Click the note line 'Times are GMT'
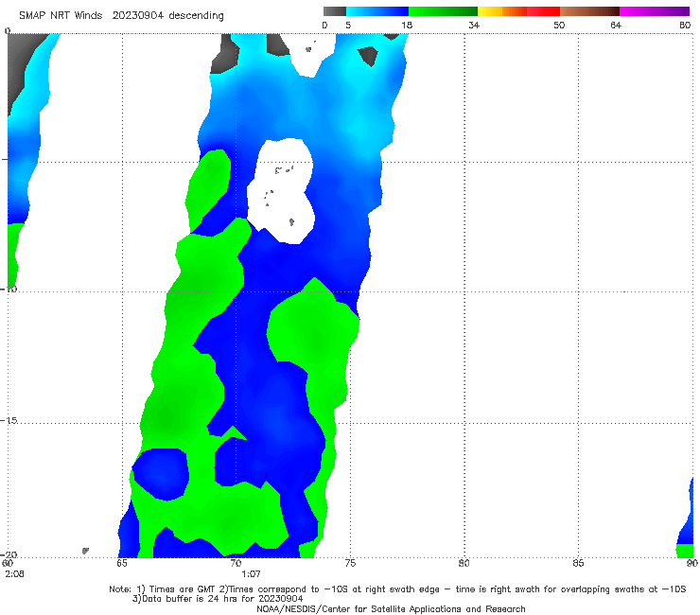700x615 pixels. point(182,589)
